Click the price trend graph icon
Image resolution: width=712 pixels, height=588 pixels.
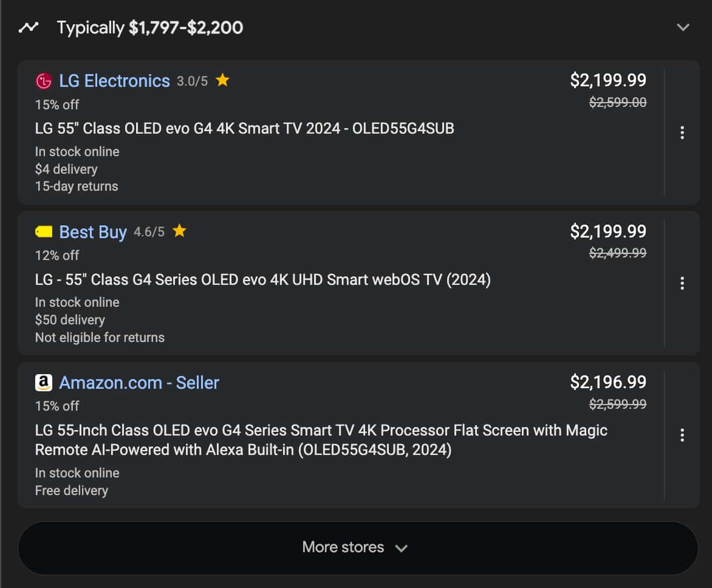pos(29,27)
